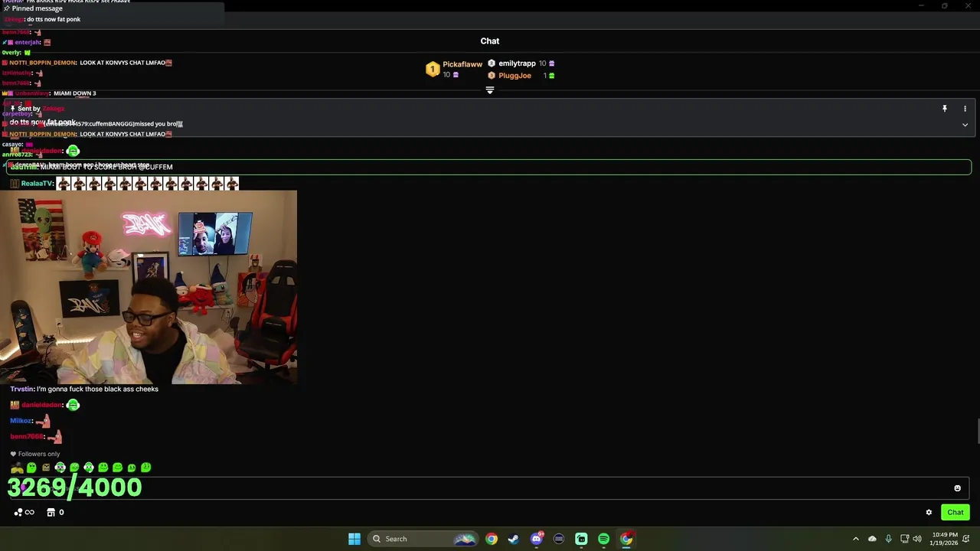Screen dimensions: 980x551
Task: Click the taskbar Search box
Action: [423, 539]
